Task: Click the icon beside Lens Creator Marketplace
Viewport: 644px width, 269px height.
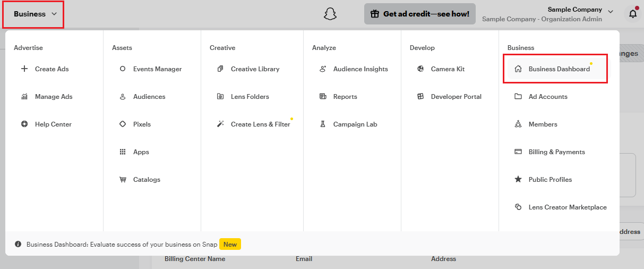Action: click(x=518, y=207)
